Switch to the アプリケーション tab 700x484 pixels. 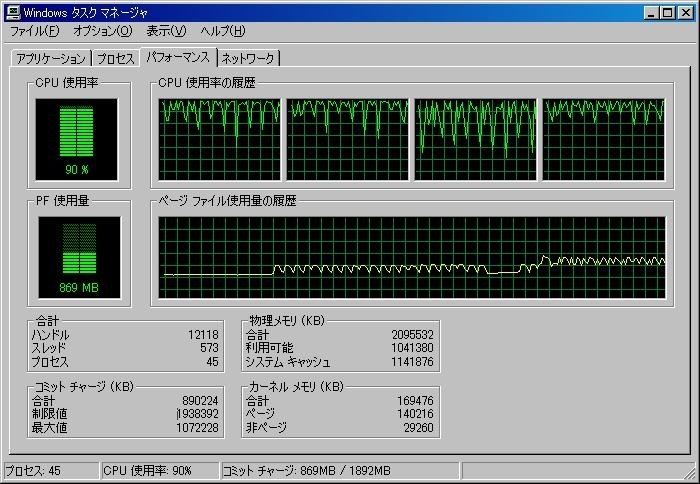[x=50, y=58]
